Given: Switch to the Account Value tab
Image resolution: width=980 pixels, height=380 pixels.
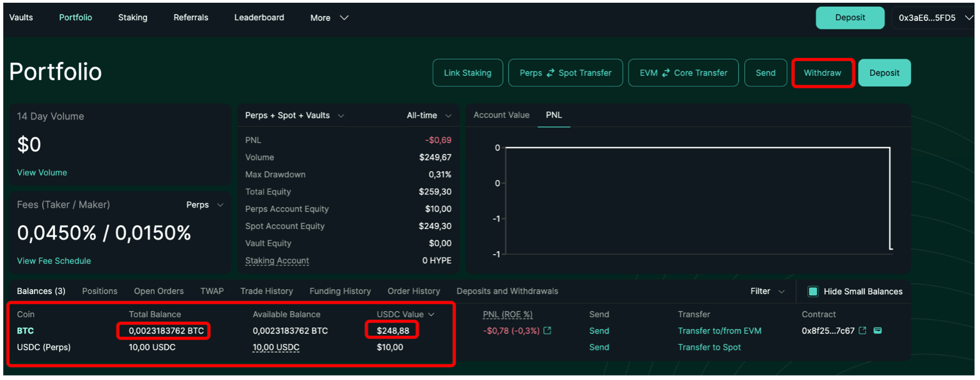Looking at the screenshot, I should 501,115.
